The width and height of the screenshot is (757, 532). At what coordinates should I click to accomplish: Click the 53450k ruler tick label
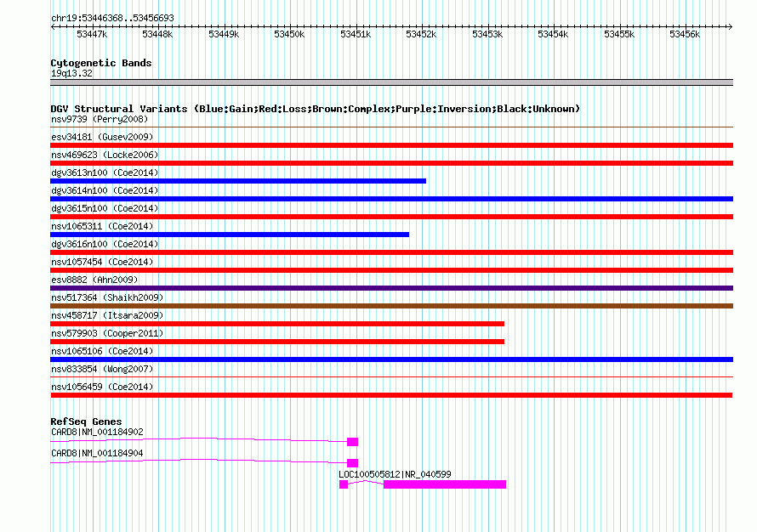click(x=289, y=34)
